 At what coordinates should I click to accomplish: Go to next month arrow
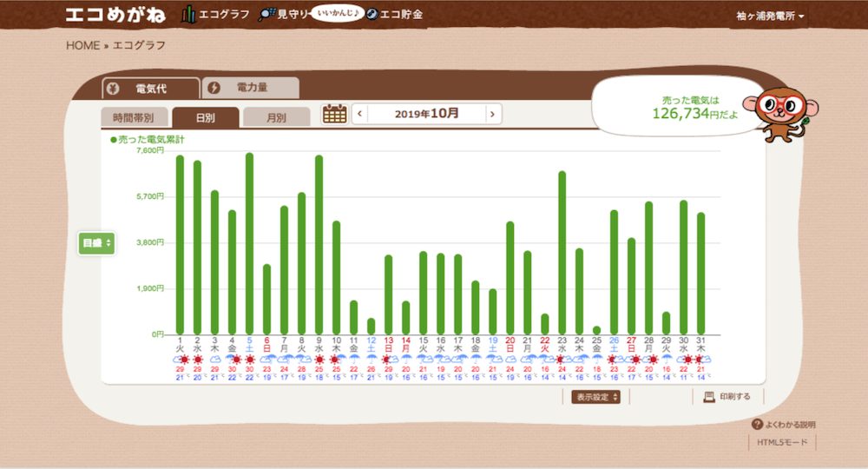pyautogui.click(x=492, y=114)
